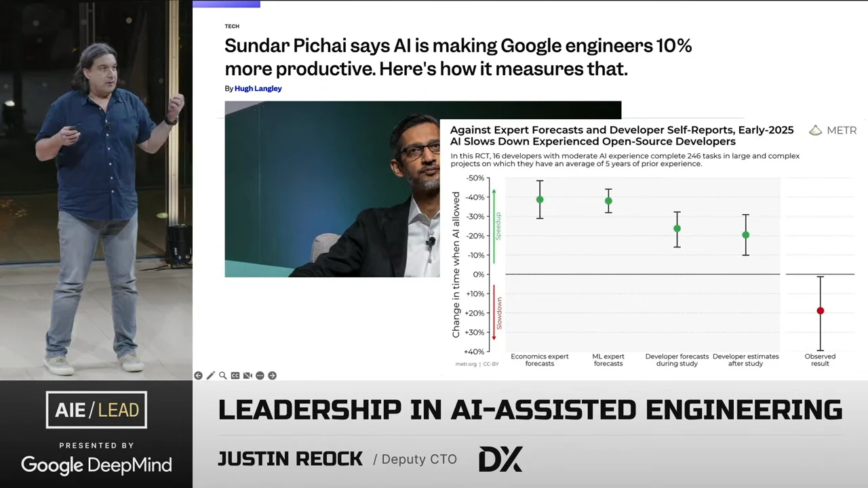Click the green Speedup arrow label

pyautogui.click(x=497, y=226)
